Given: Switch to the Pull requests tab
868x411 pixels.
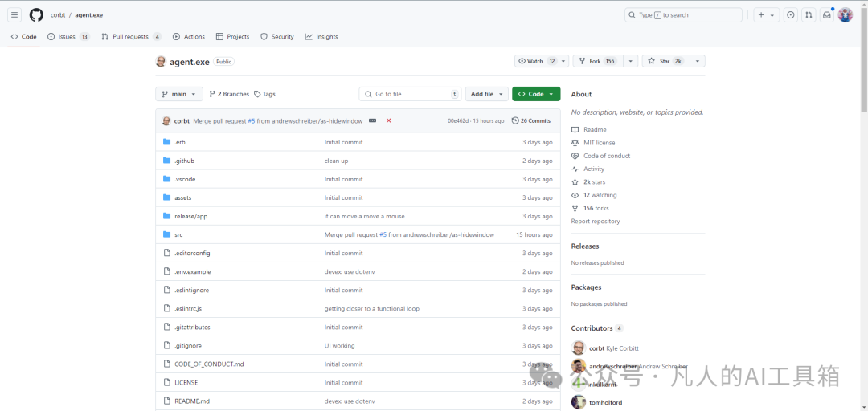Looking at the screenshot, I should [x=131, y=36].
